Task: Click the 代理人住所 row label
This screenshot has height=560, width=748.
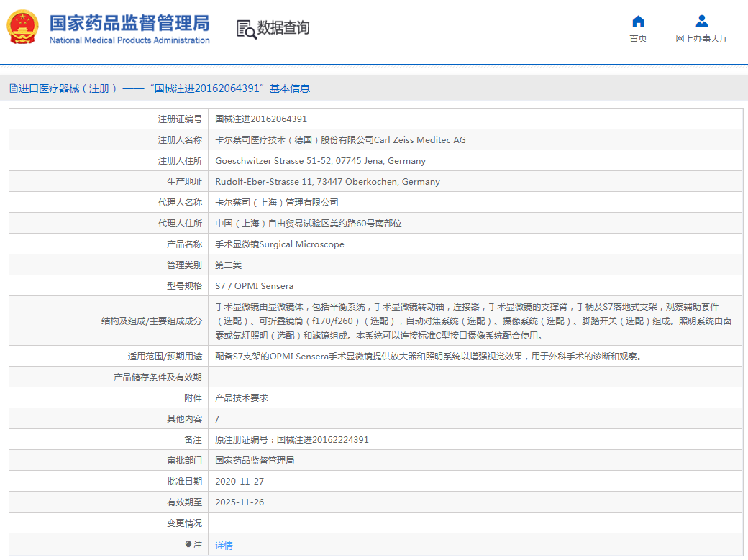Action: pos(180,224)
